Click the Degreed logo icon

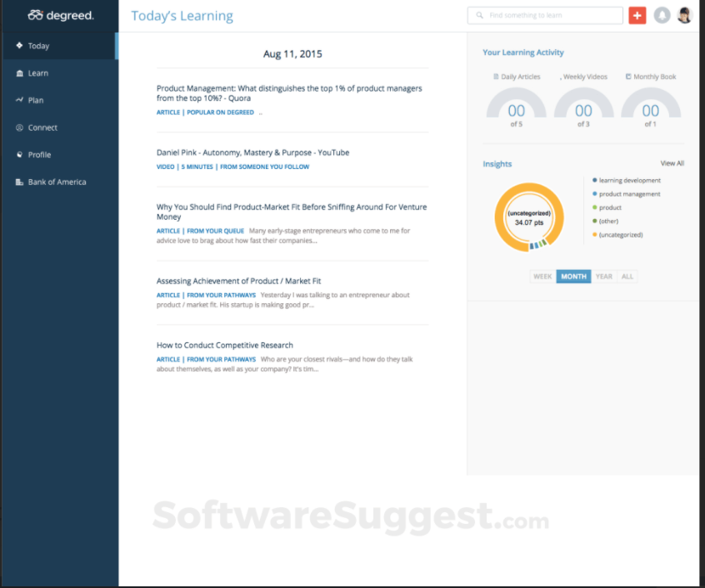pyautogui.click(x=36, y=15)
